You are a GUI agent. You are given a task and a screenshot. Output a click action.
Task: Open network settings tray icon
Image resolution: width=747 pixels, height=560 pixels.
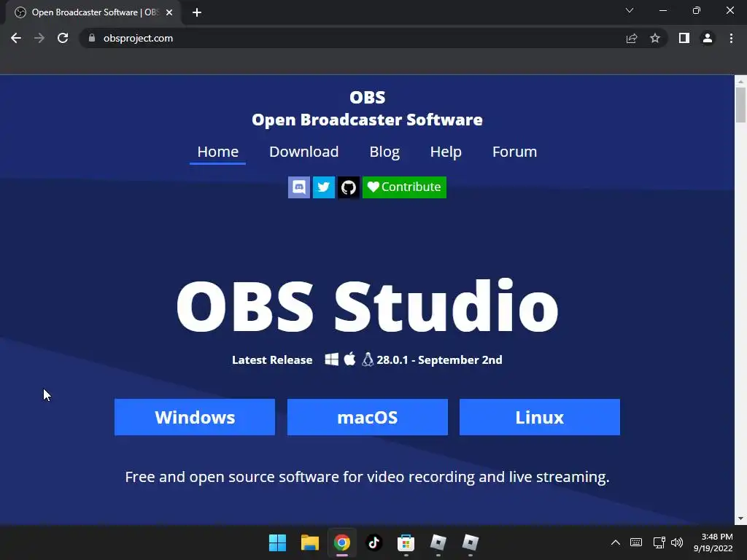pyautogui.click(x=659, y=542)
